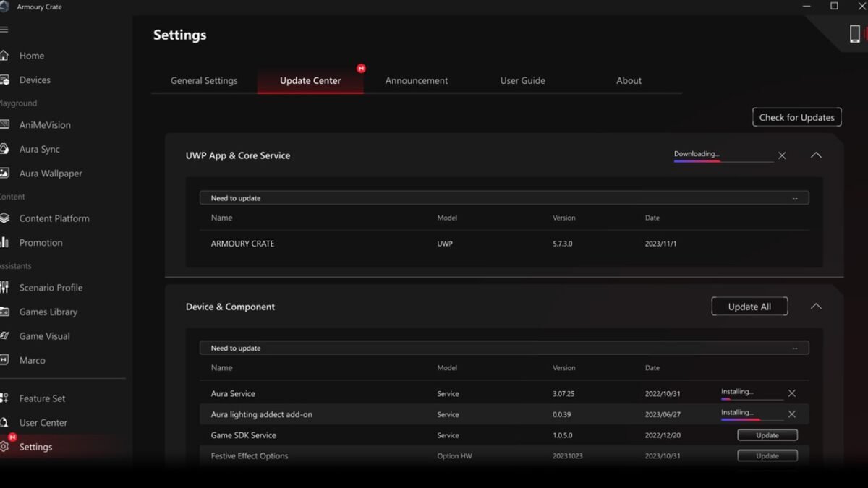Click version 5.7.3.0 value
The height and width of the screenshot is (488, 868).
tap(562, 244)
